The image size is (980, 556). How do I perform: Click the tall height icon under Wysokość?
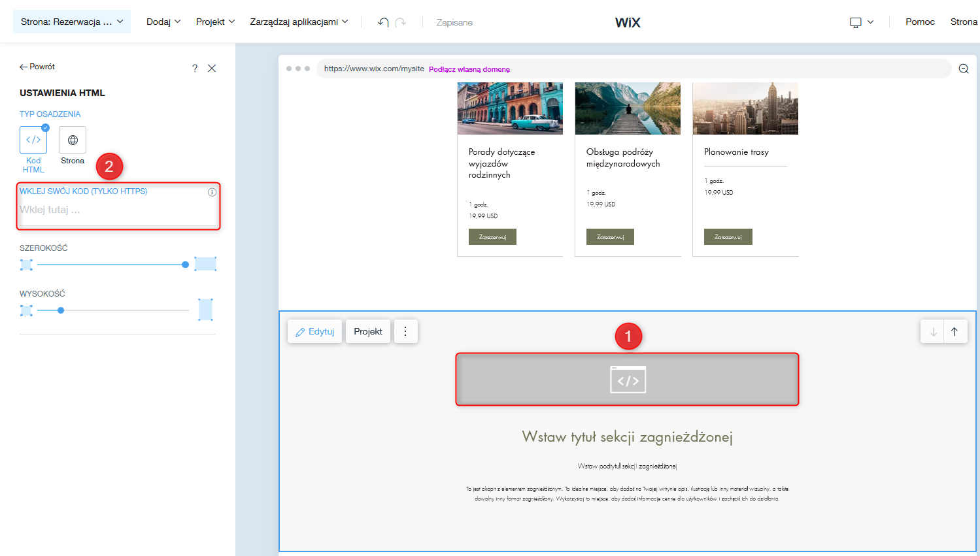(x=205, y=310)
